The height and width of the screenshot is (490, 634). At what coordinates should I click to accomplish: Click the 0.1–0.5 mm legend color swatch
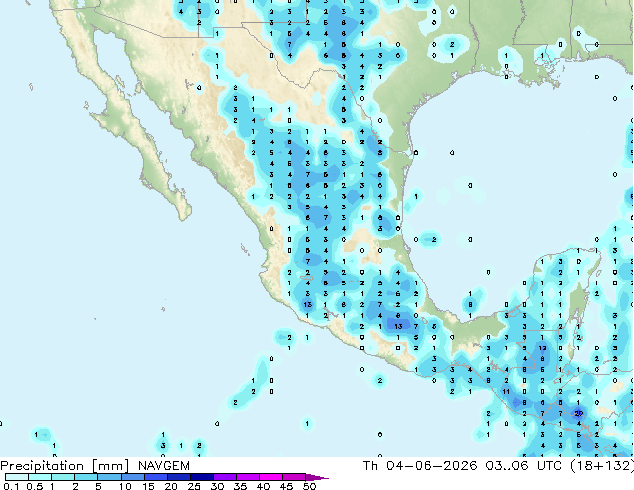click(x=17, y=477)
